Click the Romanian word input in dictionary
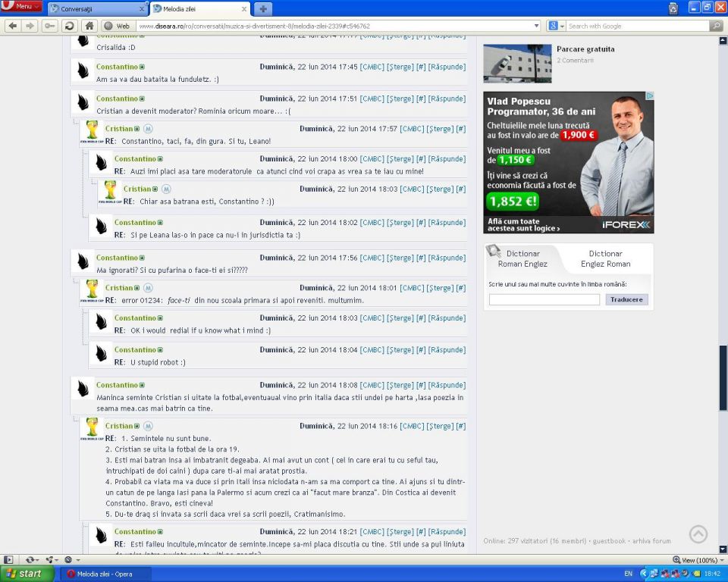Viewport: 728px width, 582px height. tap(544, 299)
